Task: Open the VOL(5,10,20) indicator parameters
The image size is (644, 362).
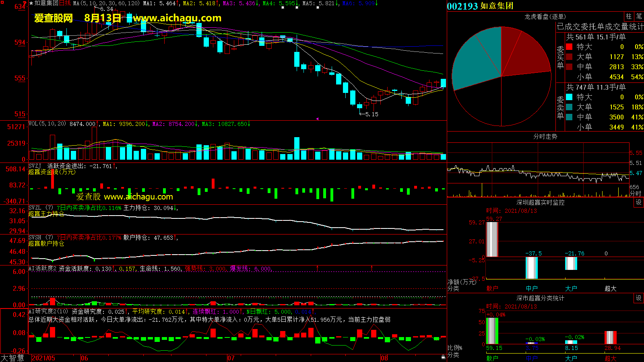Action: click(x=47, y=124)
